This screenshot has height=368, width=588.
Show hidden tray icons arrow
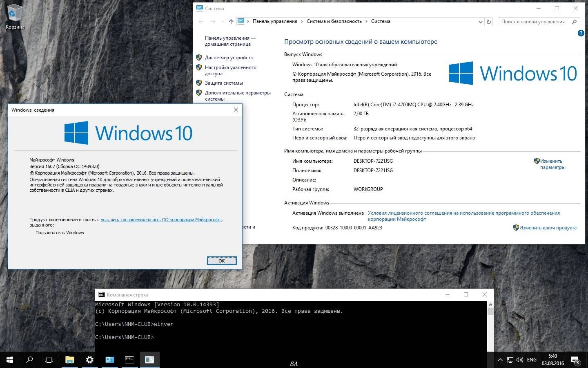[x=500, y=360]
